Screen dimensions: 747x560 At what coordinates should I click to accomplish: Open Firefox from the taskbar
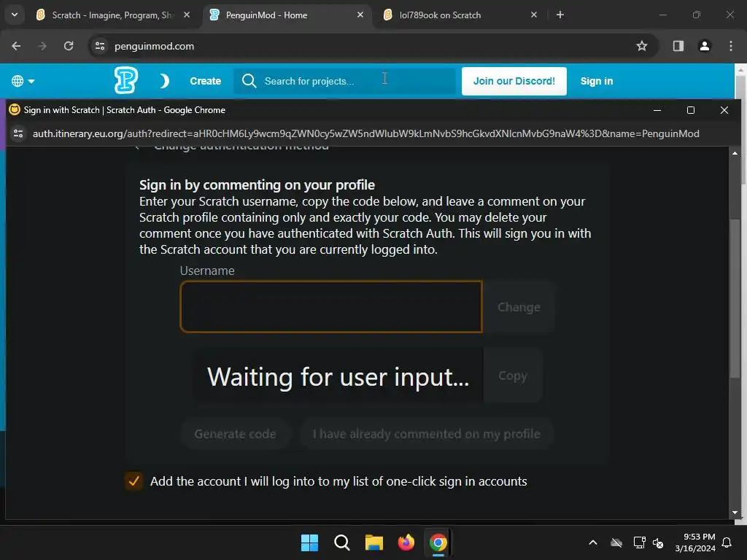406,542
